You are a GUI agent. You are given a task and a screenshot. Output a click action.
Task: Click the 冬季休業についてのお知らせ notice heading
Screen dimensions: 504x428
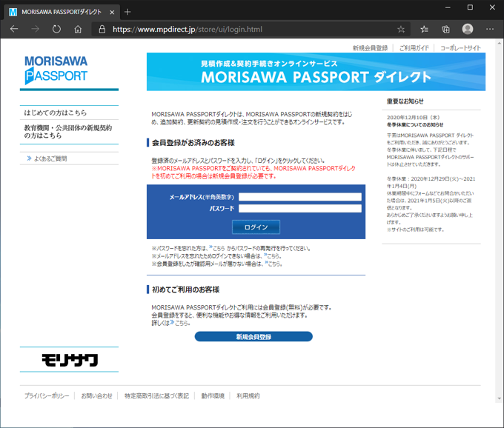[415, 124]
